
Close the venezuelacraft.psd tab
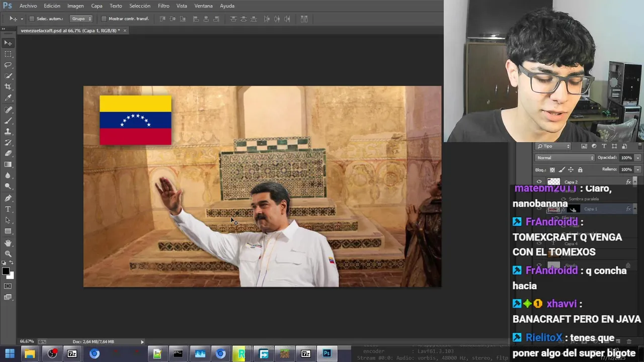[125, 31]
